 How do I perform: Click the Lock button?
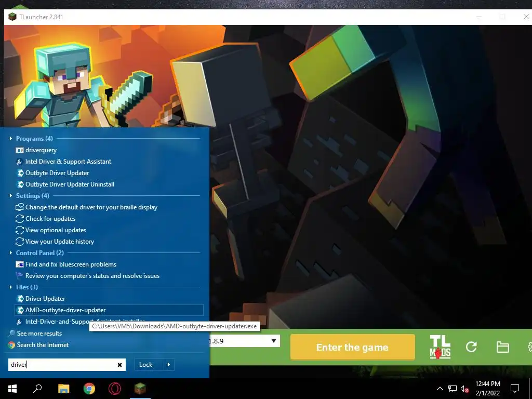145,365
